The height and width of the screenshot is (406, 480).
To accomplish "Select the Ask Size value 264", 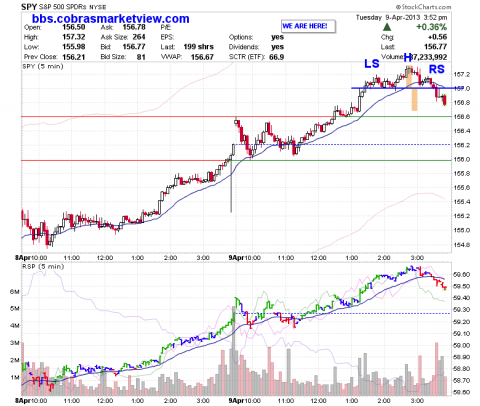I will click(139, 37).
